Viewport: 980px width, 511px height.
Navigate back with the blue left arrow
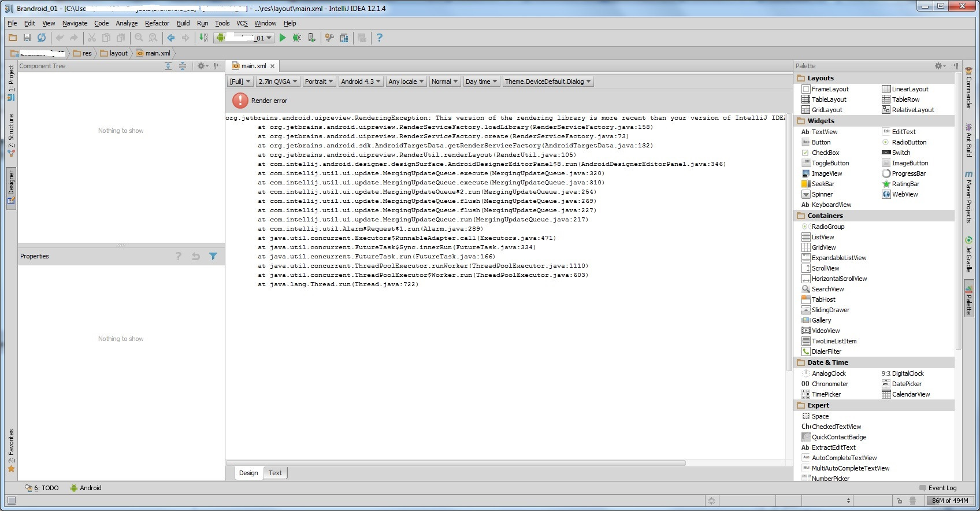pyautogui.click(x=171, y=38)
